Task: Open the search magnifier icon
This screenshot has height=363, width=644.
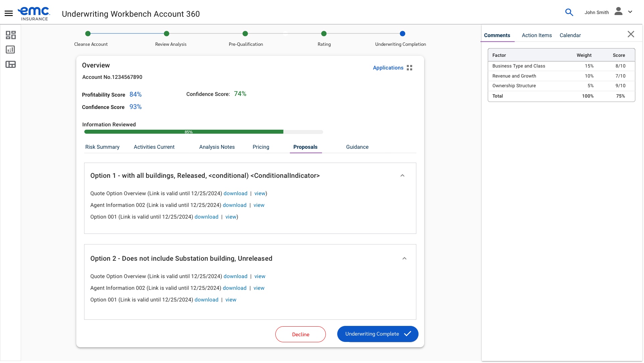Action: pos(569,12)
